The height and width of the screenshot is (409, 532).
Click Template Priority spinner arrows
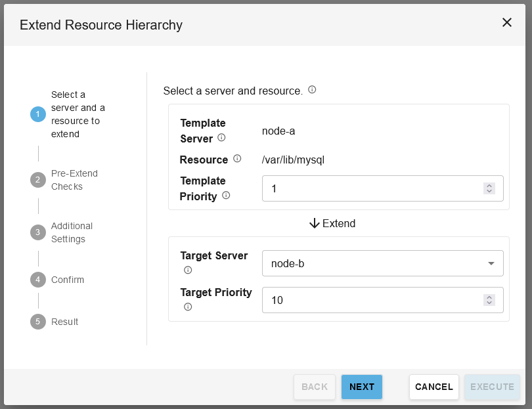489,188
